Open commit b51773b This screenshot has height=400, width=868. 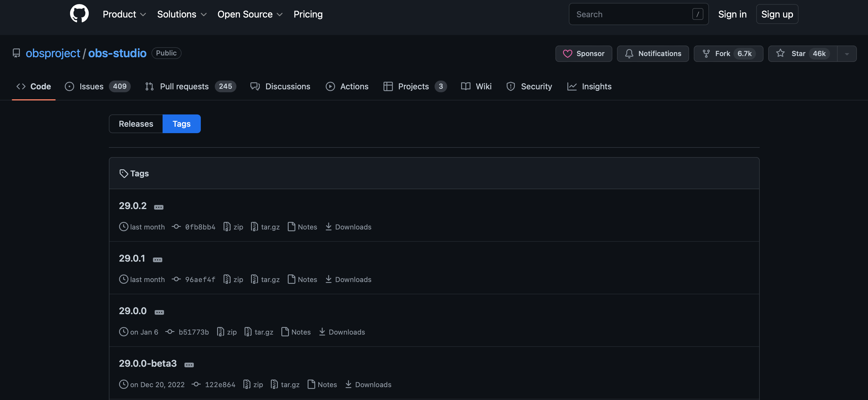point(194,332)
